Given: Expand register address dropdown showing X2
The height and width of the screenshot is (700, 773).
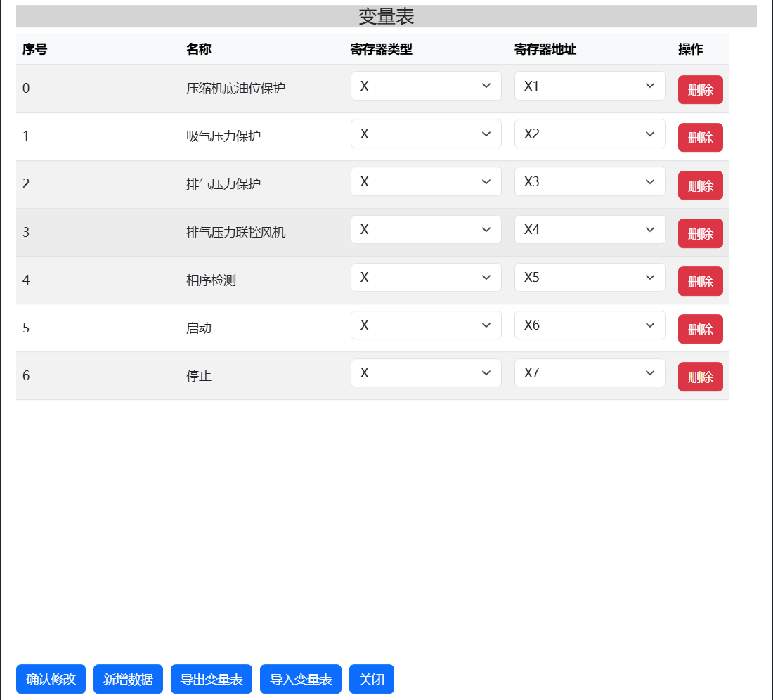Looking at the screenshot, I should [x=589, y=134].
